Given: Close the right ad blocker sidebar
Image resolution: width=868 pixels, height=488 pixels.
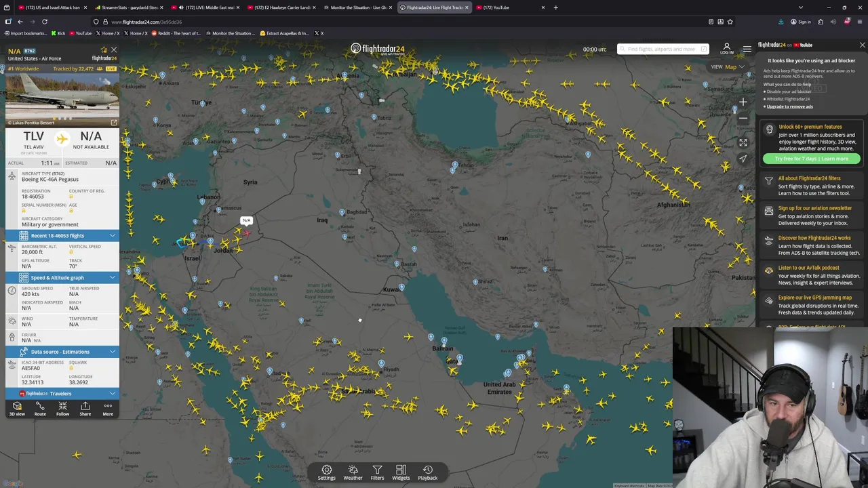Looking at the screenshot, I should click(862, 45).
